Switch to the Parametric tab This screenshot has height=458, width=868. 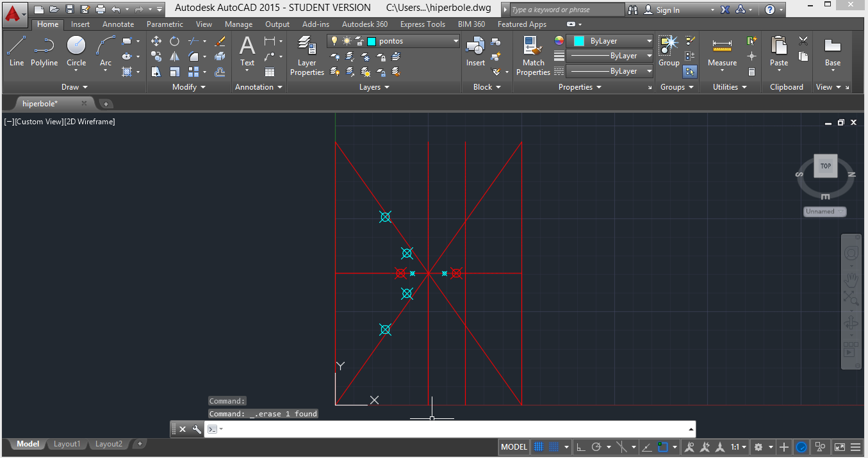coord(165,24)
